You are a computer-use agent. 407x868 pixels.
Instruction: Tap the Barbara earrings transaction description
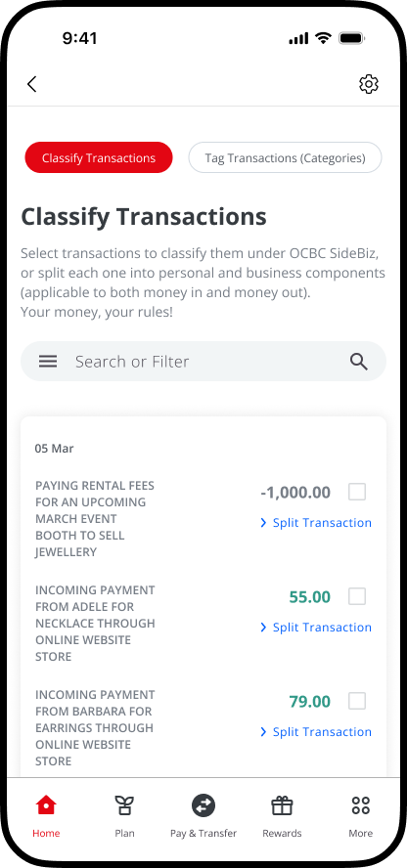coord(95,728)
